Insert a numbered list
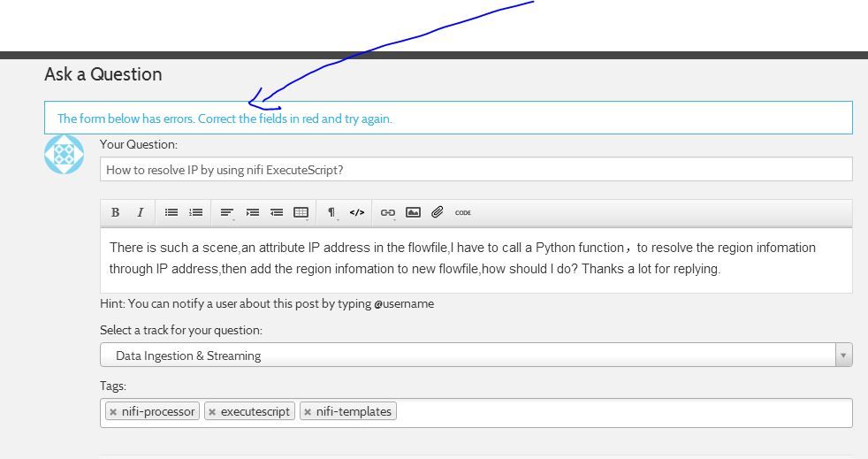Screen dimensions: 868x459 196,212
